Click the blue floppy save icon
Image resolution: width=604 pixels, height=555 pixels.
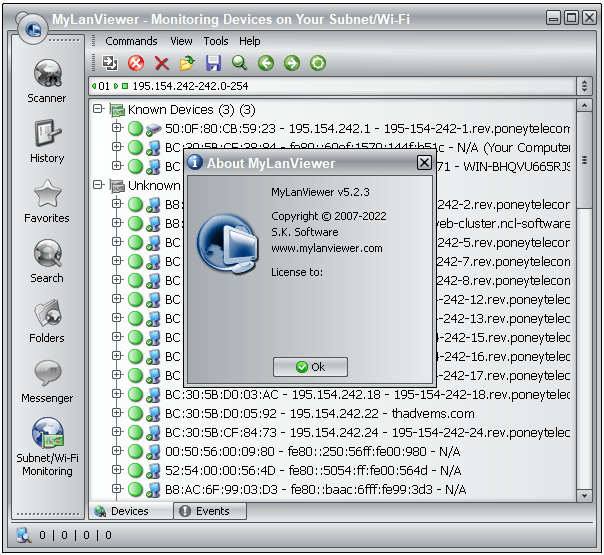213,63
